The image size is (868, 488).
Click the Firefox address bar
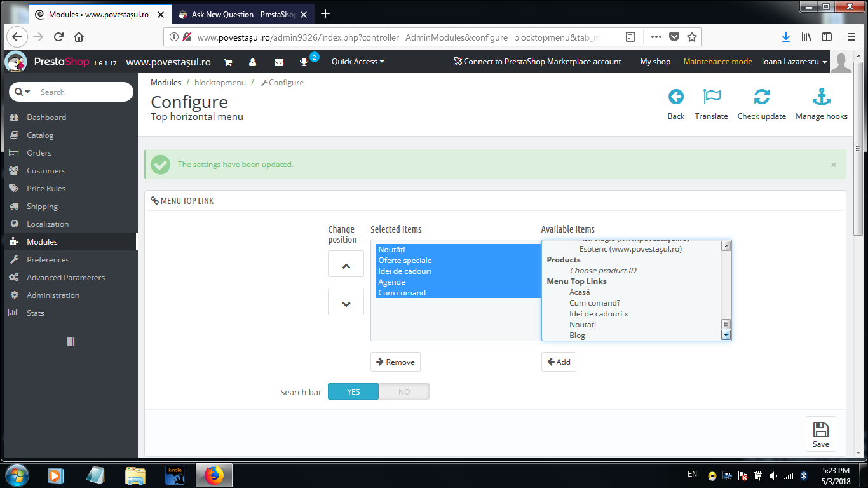(x=407, y=37)
